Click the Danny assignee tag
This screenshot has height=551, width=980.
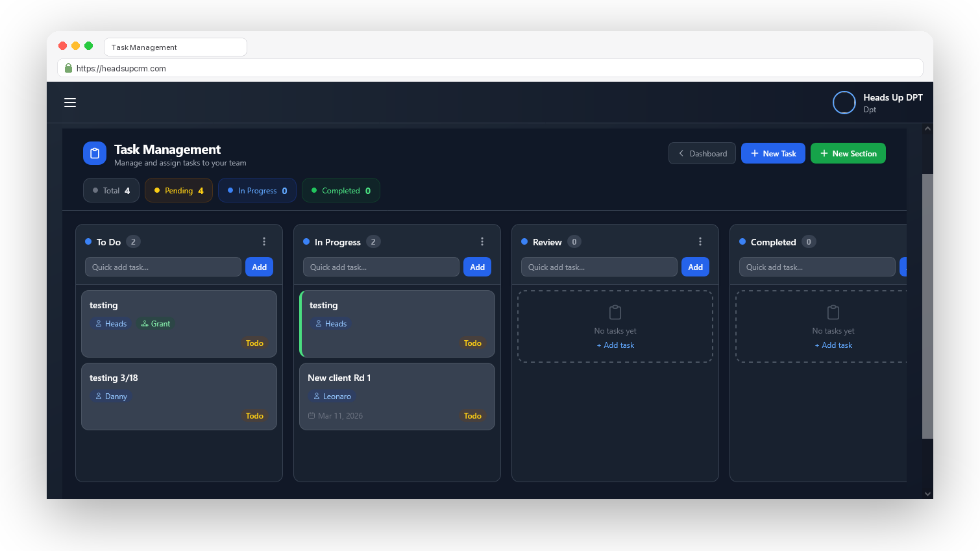coord(111,396)
